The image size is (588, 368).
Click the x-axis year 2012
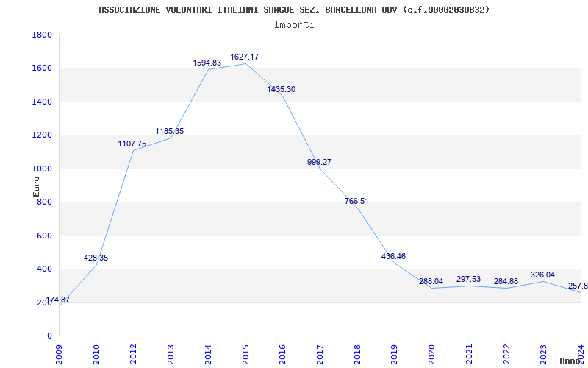tap(134, 355)
